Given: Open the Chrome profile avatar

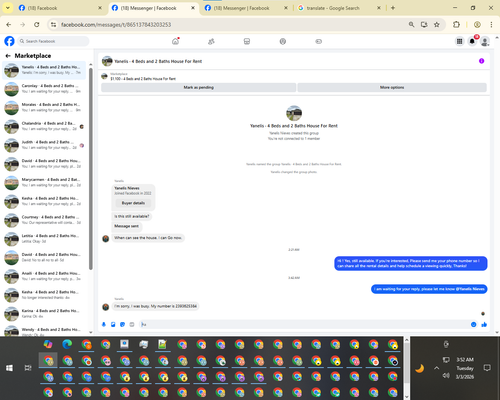Looking at the screenshot, I should (477, 25).
